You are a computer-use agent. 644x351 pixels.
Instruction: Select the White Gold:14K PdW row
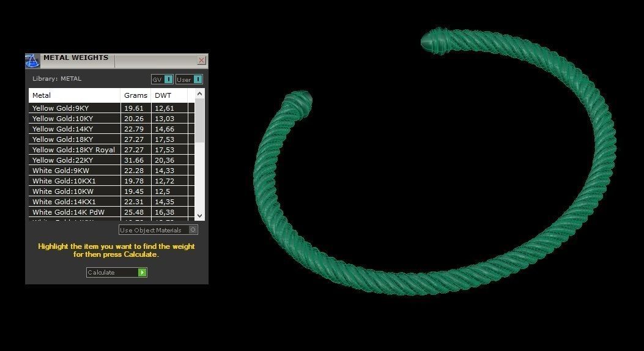click(x=111, y=212)
